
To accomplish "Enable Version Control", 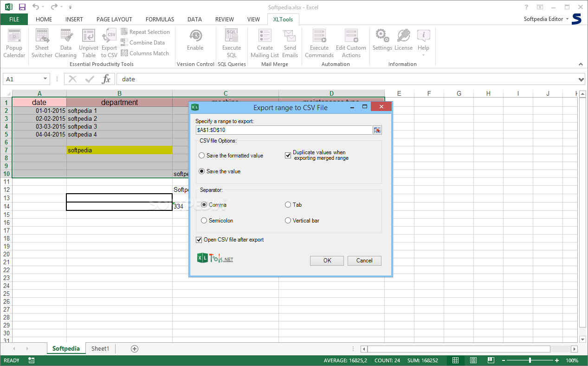I will pos(195,40).
